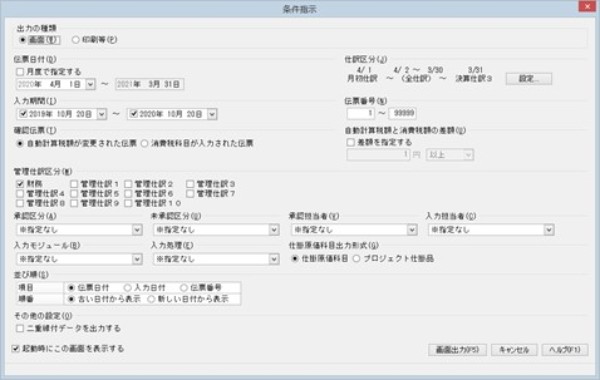This screenshot has height=380, width=600.
Task: Open the 承認担当者 dropdown
Action: pyautogui.click(x=354, y=230)
